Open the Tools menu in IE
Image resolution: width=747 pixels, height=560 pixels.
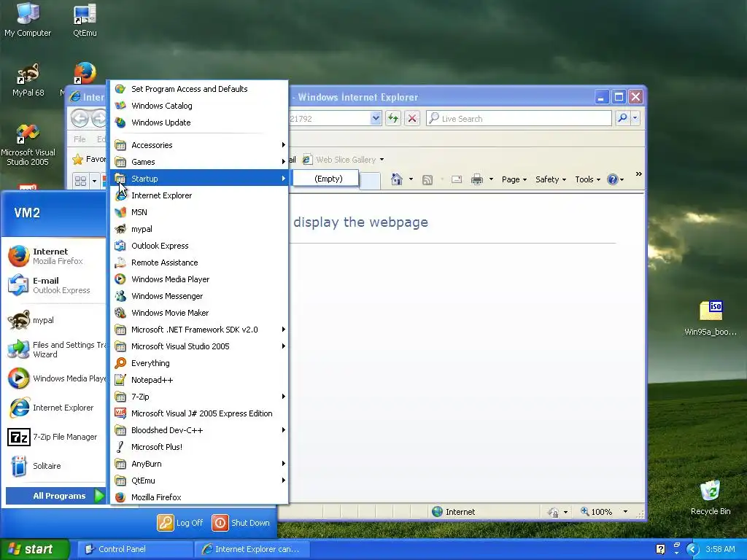(x=587, y=179)
